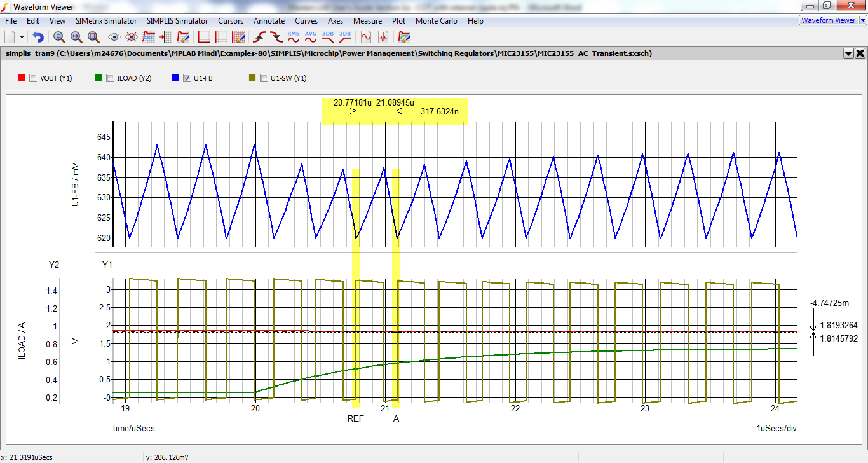Click the A cursor label
The image size is (868, 463).
tap(396, 418)
